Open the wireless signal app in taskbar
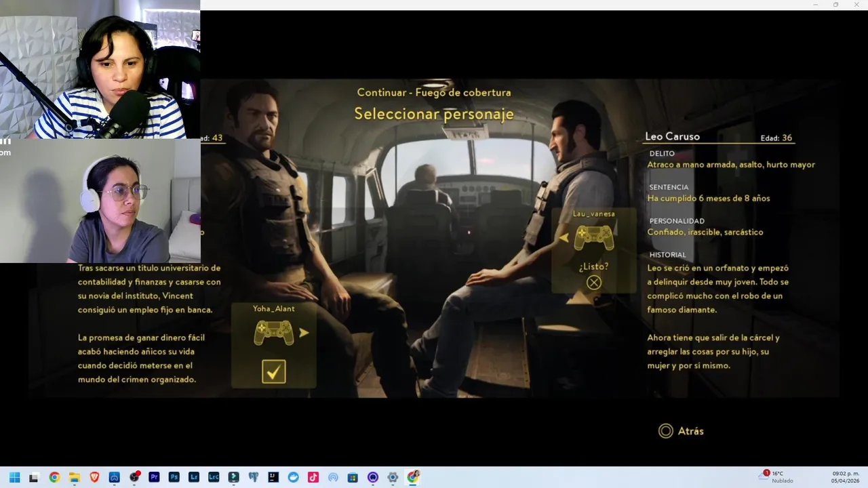 [x=333, y=477]
